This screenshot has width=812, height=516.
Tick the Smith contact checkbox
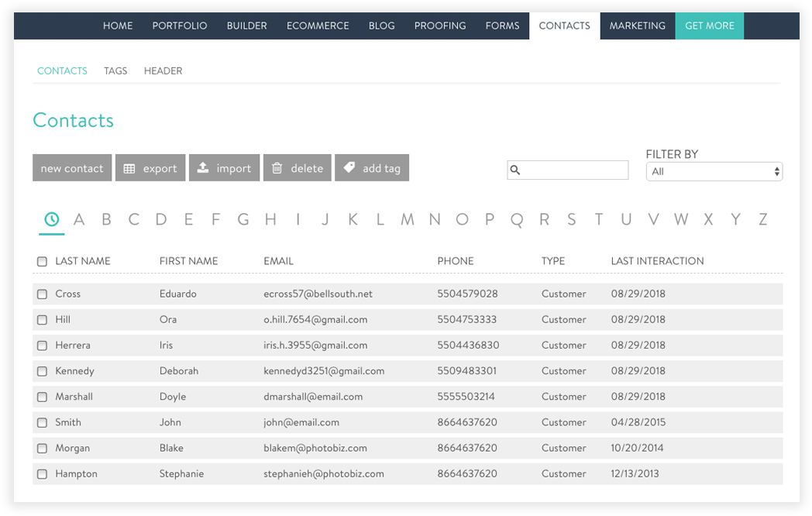click(x=42, y=423)
